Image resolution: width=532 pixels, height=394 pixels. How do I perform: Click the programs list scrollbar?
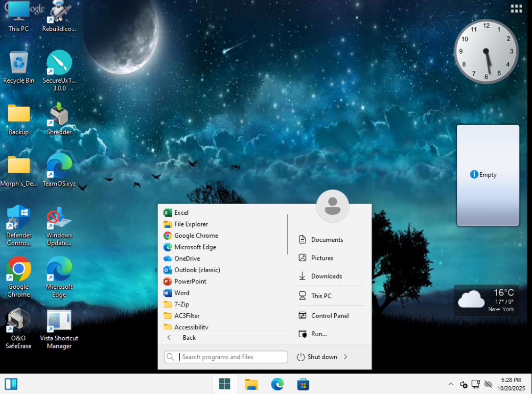click(x=287, y=234)
